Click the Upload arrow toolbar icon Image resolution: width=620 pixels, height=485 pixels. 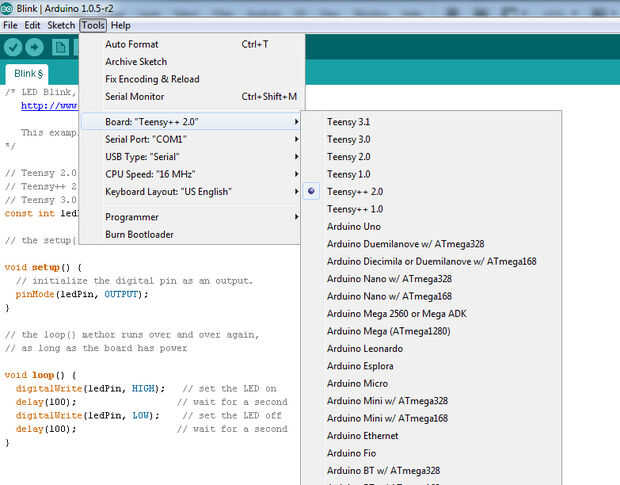(34, 47)
